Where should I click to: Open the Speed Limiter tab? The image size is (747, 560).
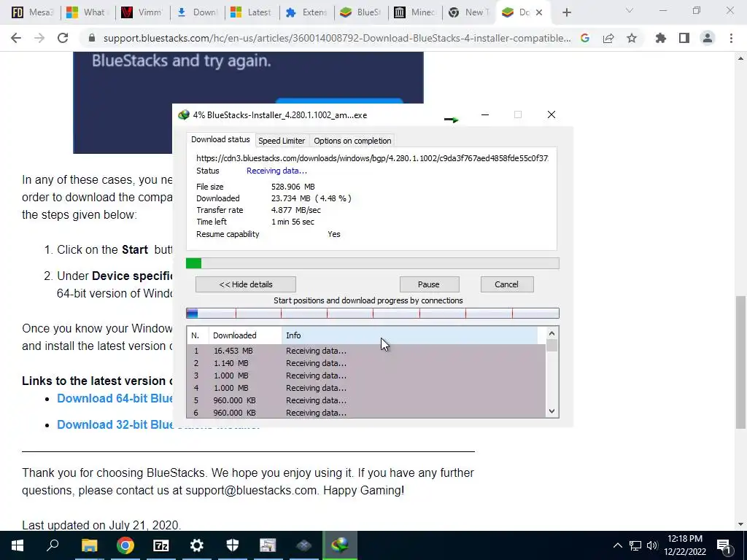click(282, 141)
